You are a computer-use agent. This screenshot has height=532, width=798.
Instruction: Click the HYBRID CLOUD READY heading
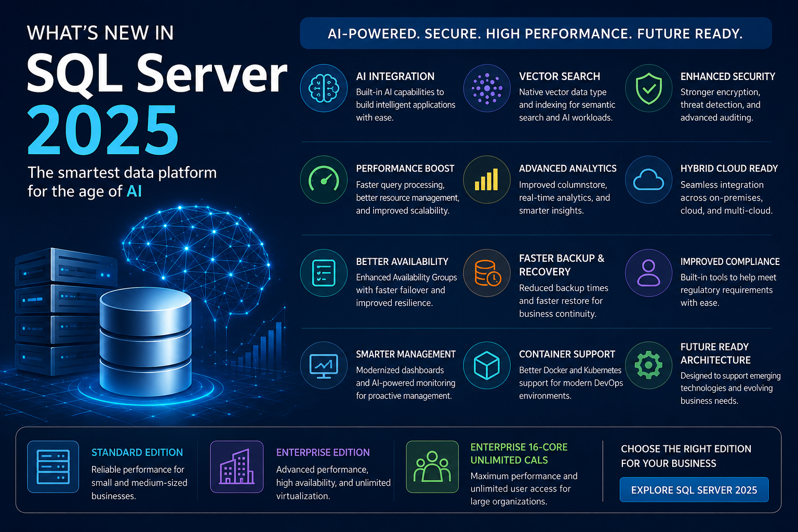click(729, 168)
